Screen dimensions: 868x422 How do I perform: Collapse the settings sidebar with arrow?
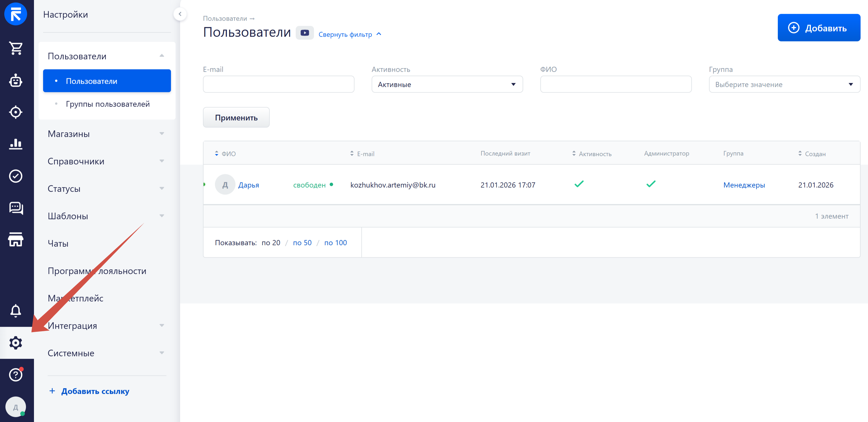(180, 14)
